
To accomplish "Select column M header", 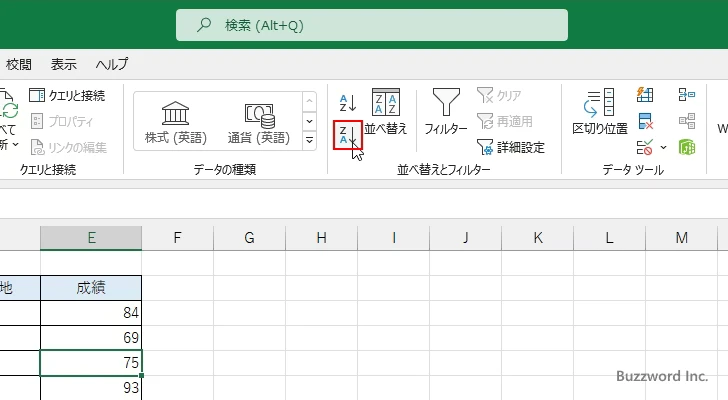I will (681, 238).
